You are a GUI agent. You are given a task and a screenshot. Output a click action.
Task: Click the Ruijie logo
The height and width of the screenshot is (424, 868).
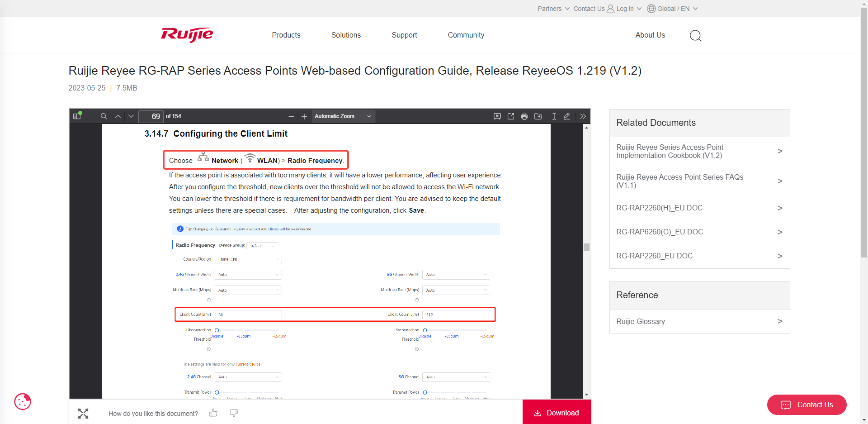[x=187, y=35]
